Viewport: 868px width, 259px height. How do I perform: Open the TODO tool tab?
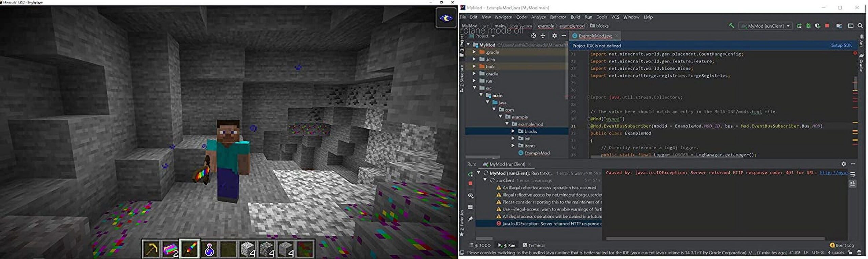[x=480, y=245]
